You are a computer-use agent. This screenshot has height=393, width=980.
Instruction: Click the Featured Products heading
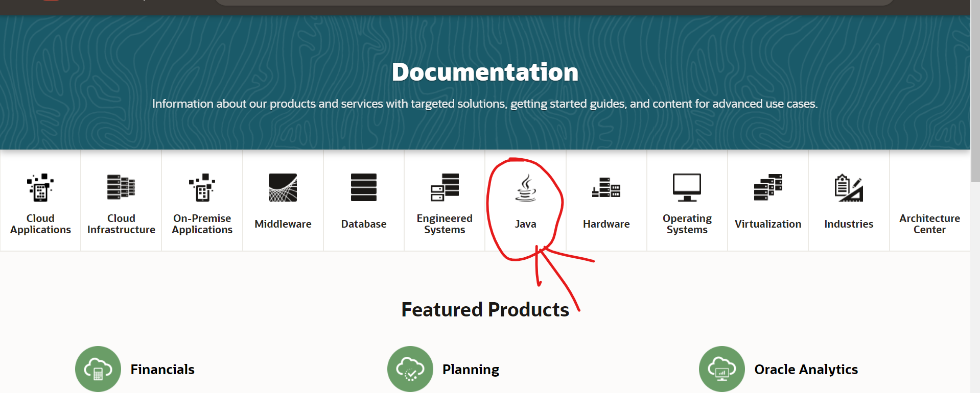coord(485,310)
